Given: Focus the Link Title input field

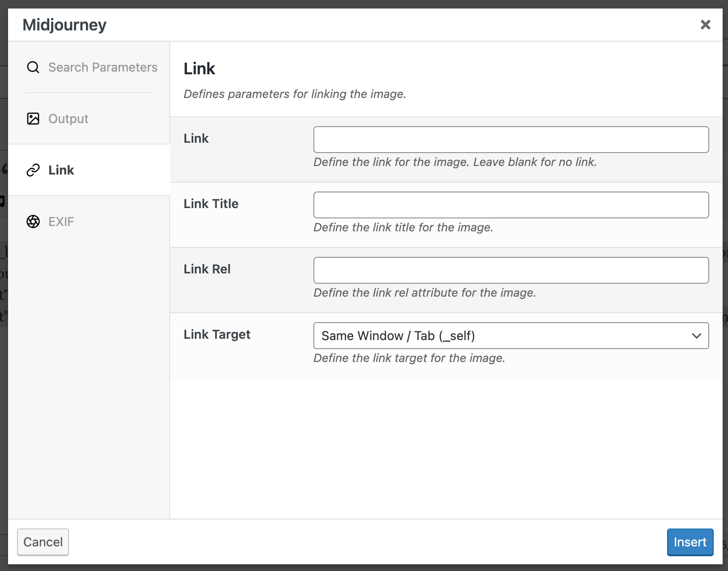Looking at the screenshot, I should click(511, 205).
